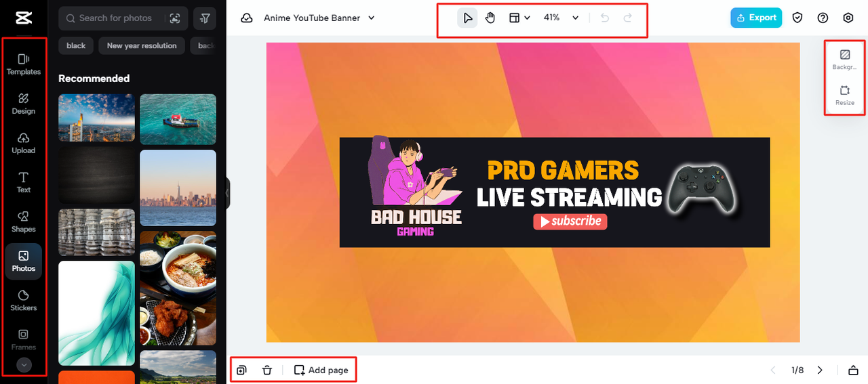The image size is (868, 384).
Task: Collapse the photos side panel handle
Action: click(228, 194)
